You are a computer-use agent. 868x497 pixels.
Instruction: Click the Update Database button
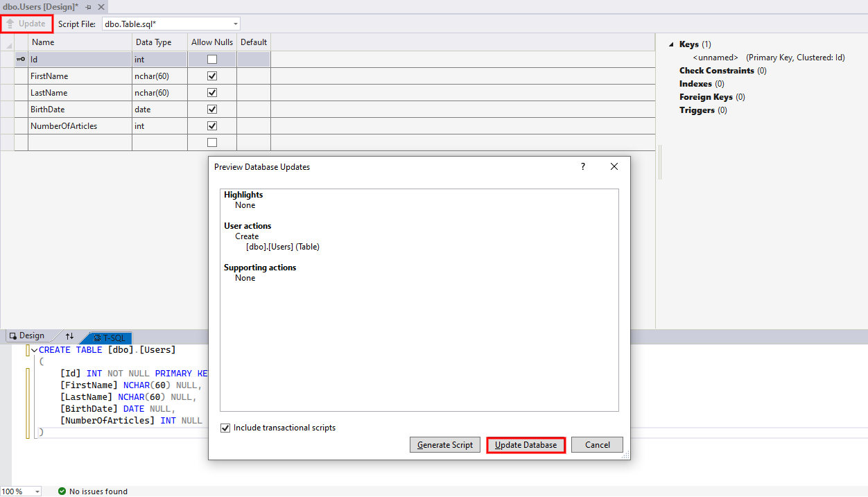(526, 445)
